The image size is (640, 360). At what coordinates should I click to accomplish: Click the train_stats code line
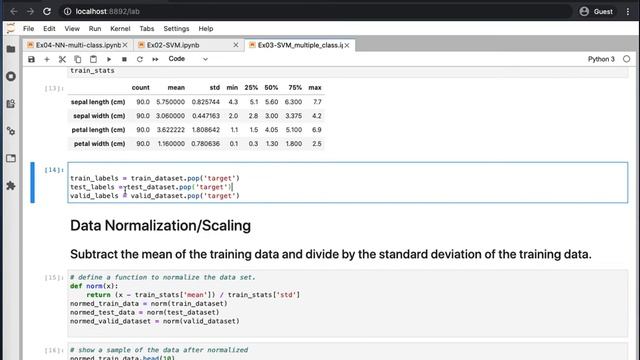pyautogui.click(x=92, y=71)
